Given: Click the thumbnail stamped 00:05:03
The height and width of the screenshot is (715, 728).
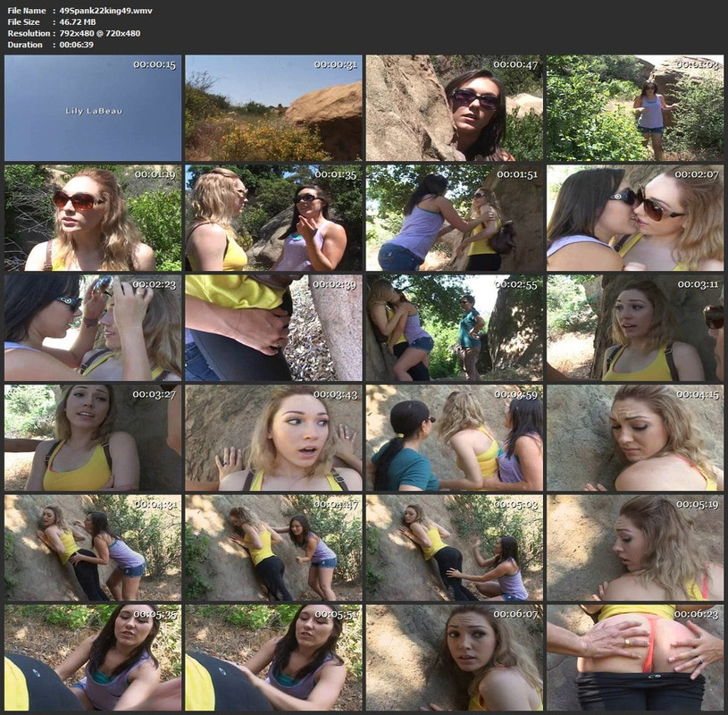Looking at the screenshot, I should (x=454, y=547).
